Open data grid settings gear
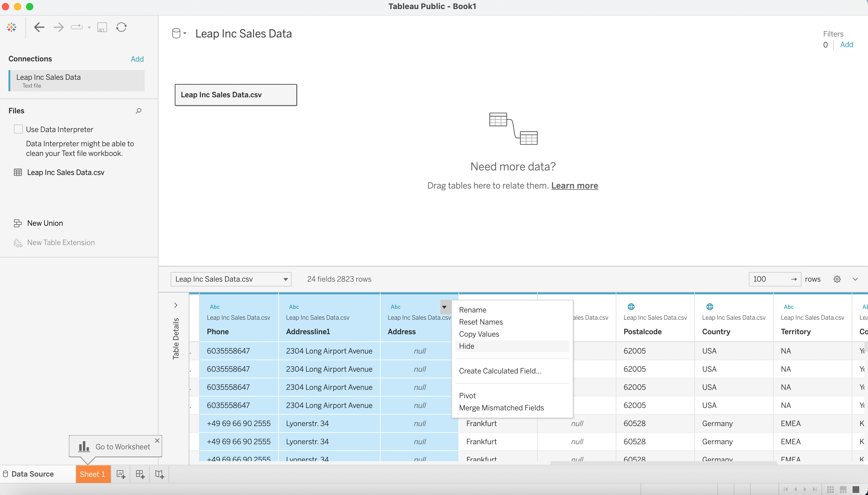Image resolution: width=868 pixels, height=495 pixels. [x=837, y=279]
